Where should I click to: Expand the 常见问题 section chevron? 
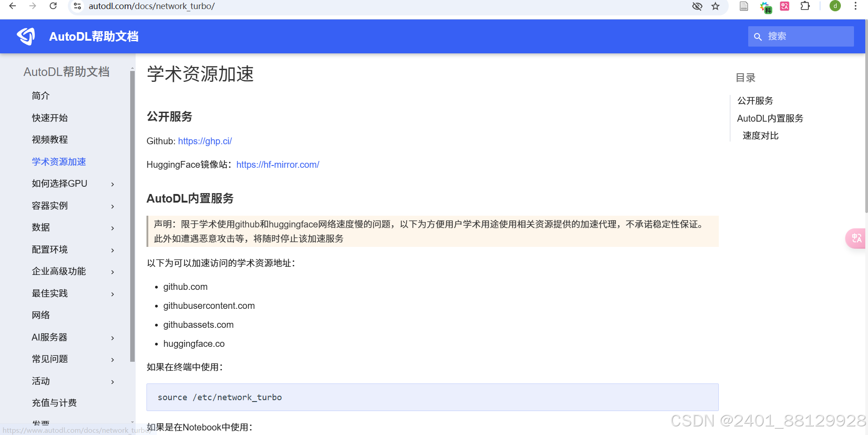pyautogui.click(x=113, y=359)
